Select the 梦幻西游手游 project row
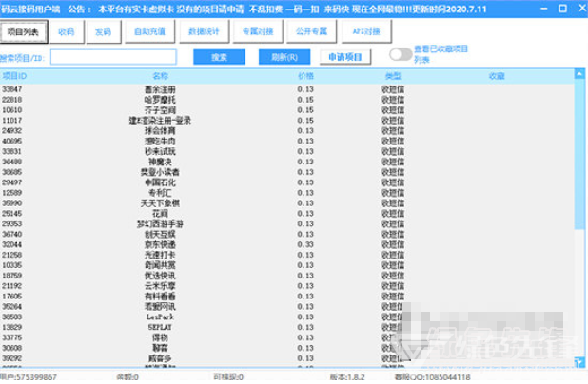The height and width of the screenshot is (384, 588). pos(287,223)
